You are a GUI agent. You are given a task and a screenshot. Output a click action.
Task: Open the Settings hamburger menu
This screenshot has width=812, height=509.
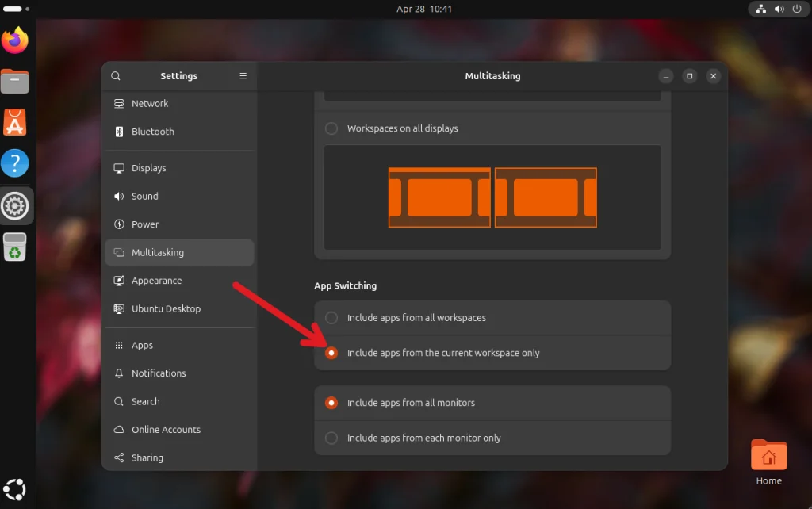(x=243, y=76)
